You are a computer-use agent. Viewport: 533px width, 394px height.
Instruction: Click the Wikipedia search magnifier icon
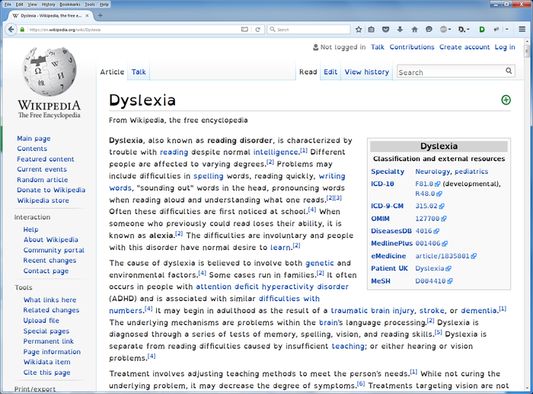point(509,71)
